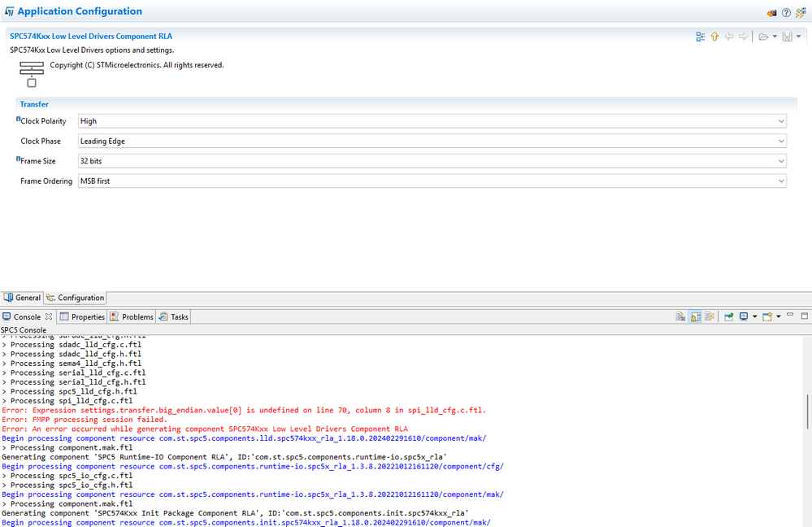Click the Clock Phase label
812x527 pixels.
41,141
